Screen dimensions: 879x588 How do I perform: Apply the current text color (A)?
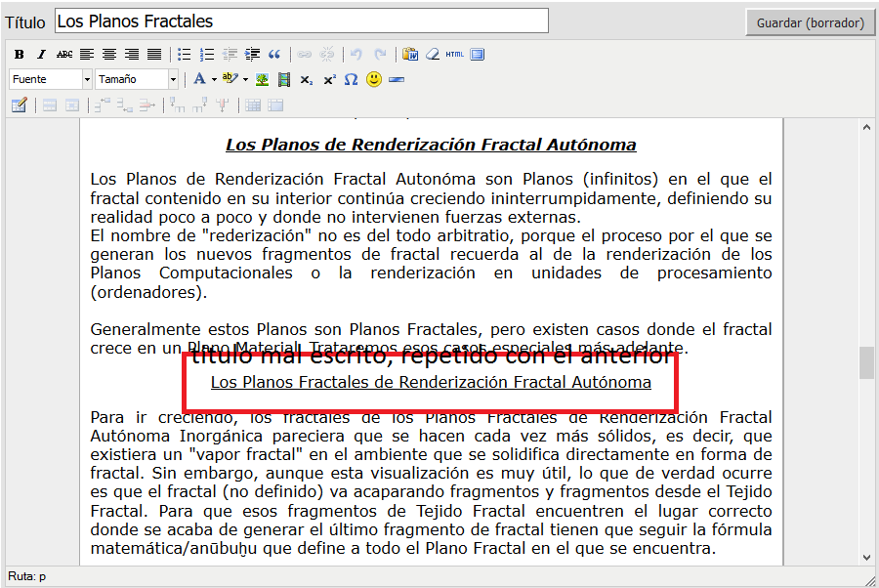coord(199,79)
